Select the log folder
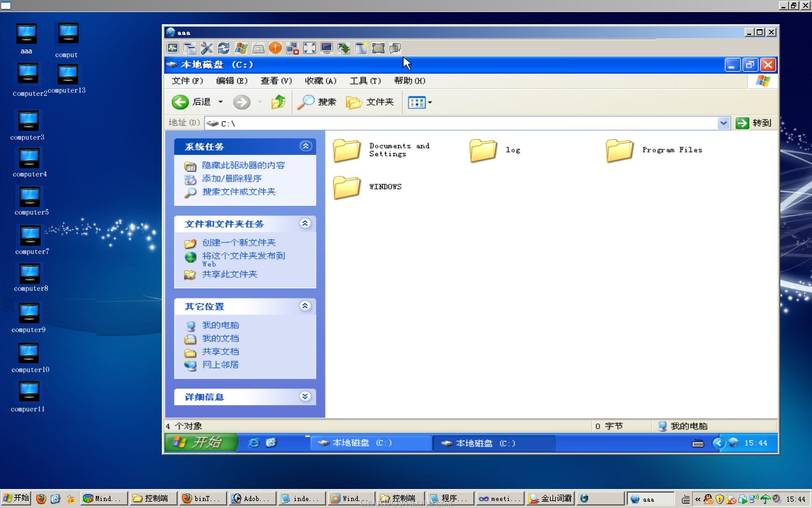The height and width of the screenshot is (508, 812). 495,150
